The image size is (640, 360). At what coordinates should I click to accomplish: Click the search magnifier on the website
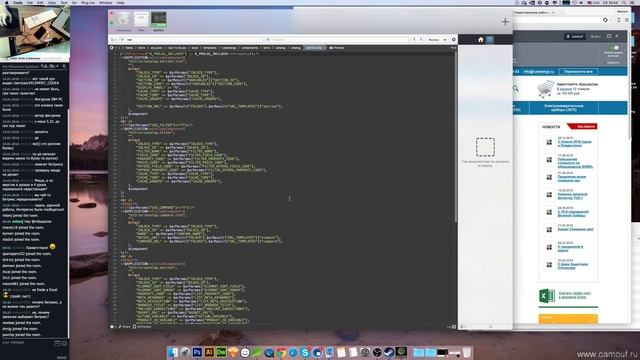[516, 88]
